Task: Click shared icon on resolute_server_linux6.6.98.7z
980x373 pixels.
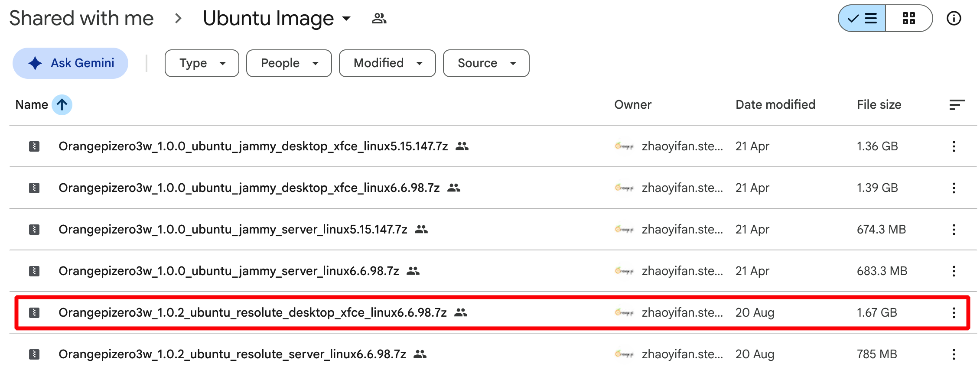Action: click(420, 354)
